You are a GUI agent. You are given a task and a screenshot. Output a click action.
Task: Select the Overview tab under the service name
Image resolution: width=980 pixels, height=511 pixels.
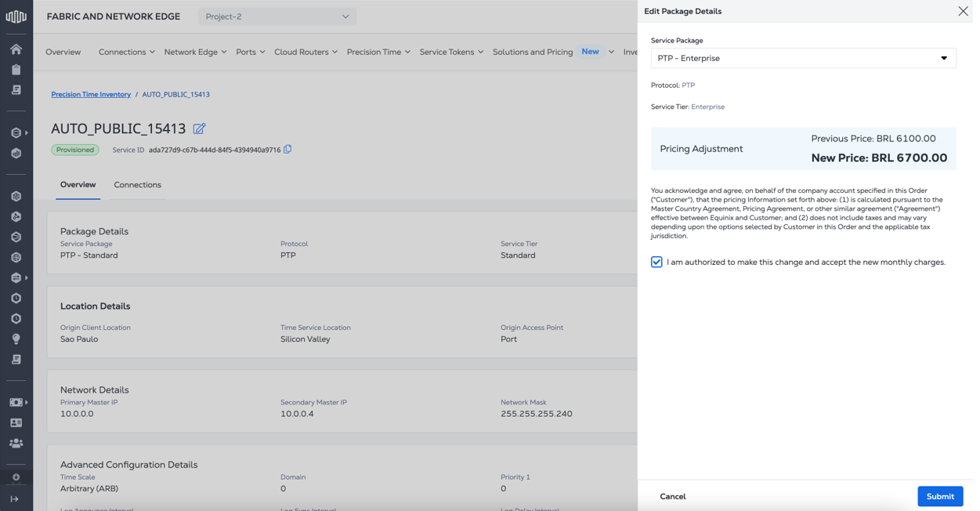[78, 185]
